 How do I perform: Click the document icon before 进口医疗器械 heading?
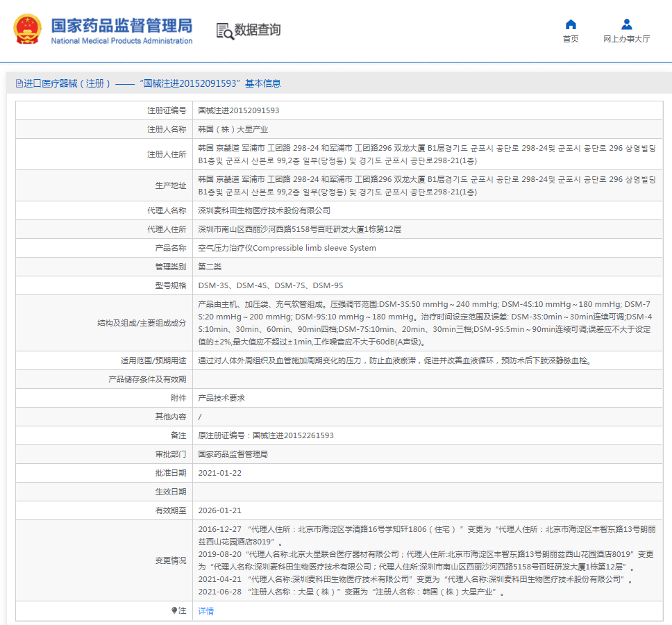click(19, 83)
